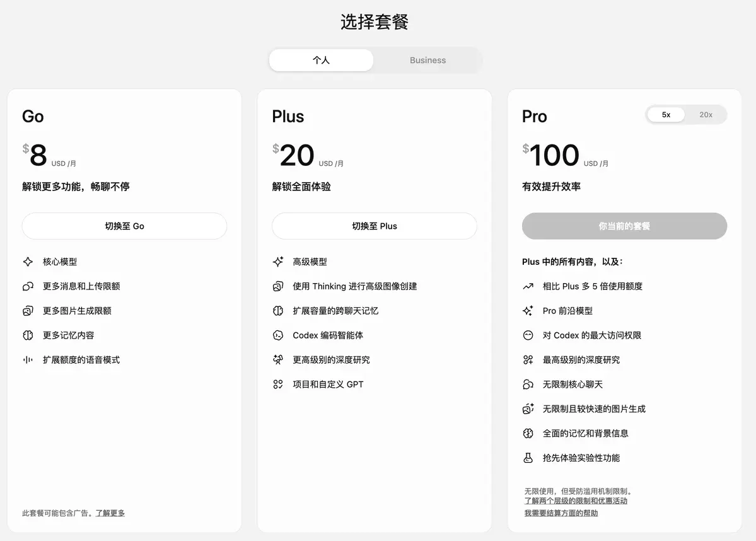756x541 pixels.
Task: Click the text 抢先体验实验性功能
Action: (x=581, y=458)
